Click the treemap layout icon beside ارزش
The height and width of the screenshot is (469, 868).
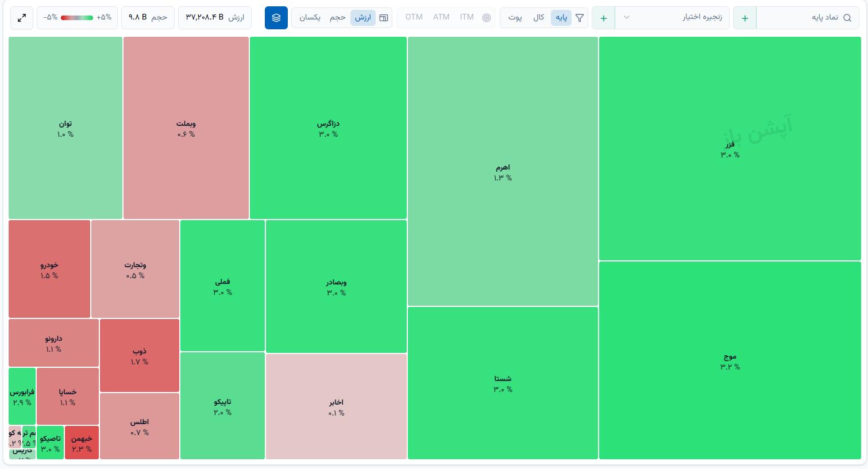tap(384, 18)
